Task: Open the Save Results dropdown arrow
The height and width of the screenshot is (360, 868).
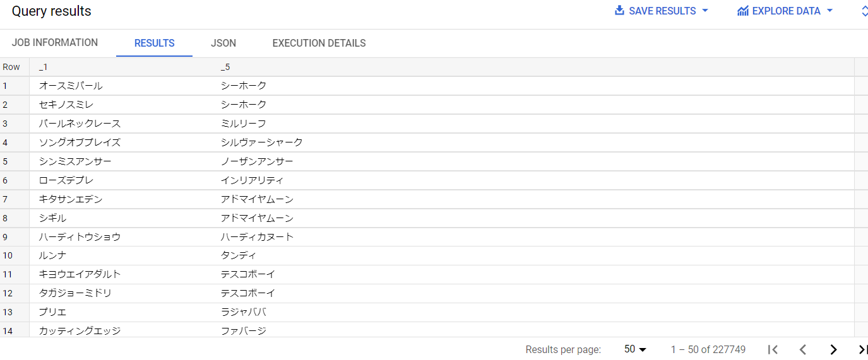Action: coord(705,11)
